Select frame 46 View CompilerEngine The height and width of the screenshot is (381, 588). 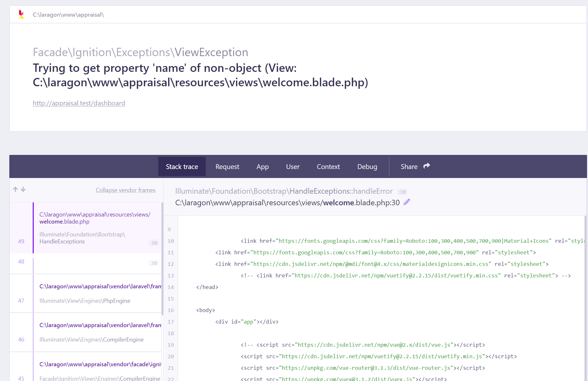pyautogui.click(x=96, y=332)
